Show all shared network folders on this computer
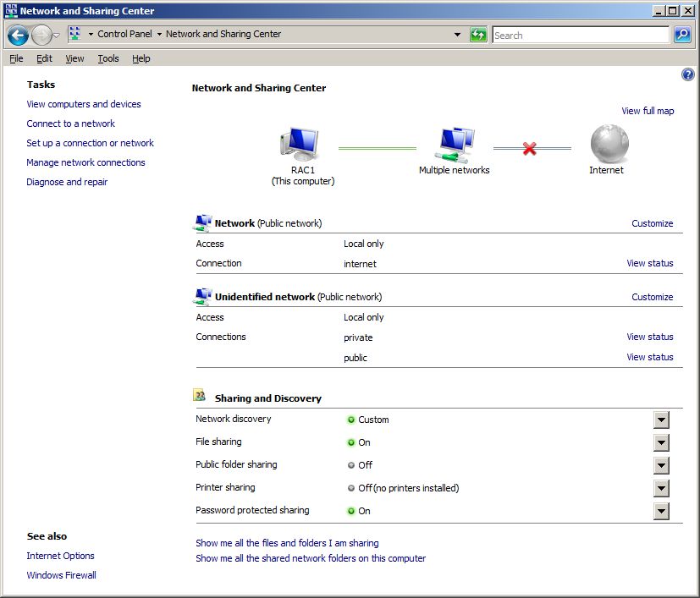The height and width of the screenshot is (598, 700). pyautogui.click(x=311, y=558)
